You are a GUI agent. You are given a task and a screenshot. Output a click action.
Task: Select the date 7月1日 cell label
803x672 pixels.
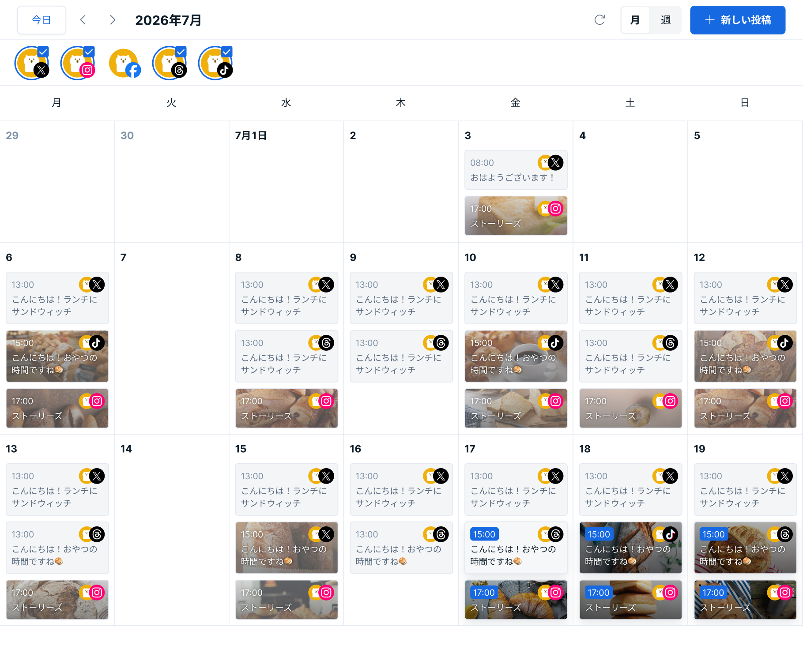(x=251, y=135)
